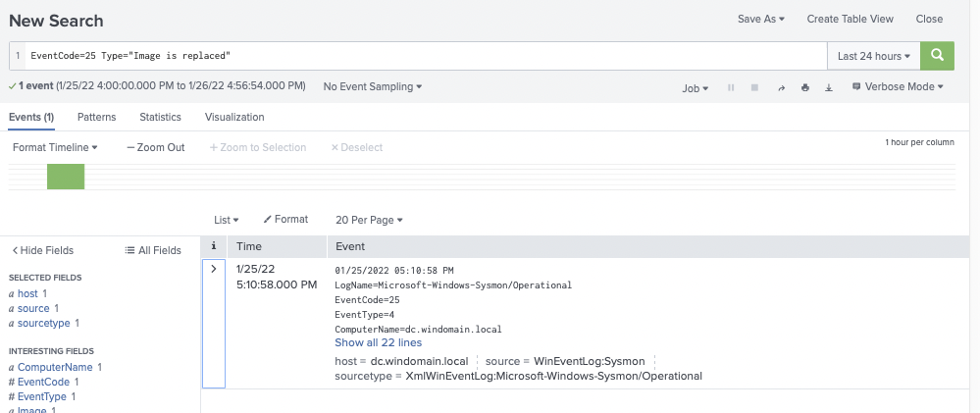Screen dimensions: 980x413
Task: Select the sourcetype field
Action: 44,323
